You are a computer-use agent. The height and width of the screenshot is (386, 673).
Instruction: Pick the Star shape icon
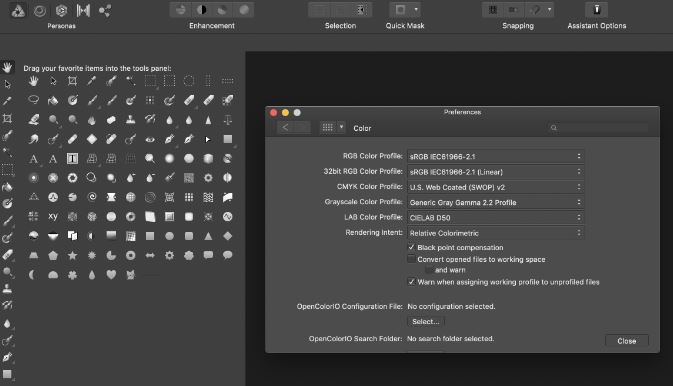point(72,255)
